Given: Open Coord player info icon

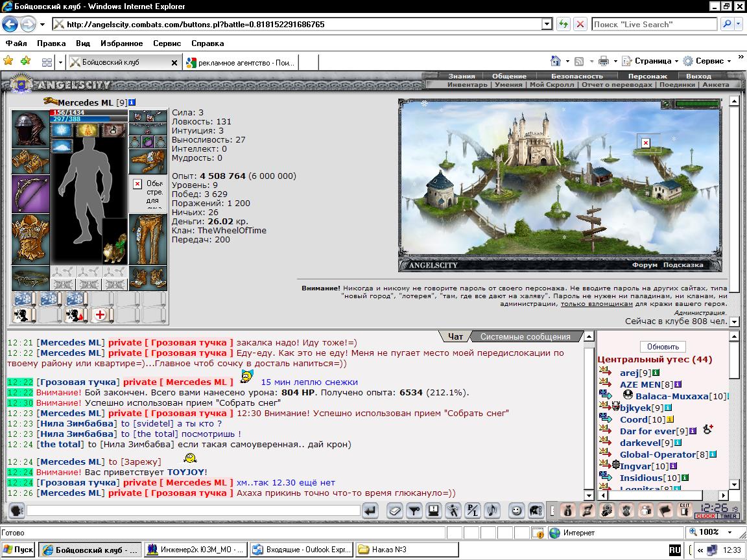Looking at the screenshot, I should 670,419.
